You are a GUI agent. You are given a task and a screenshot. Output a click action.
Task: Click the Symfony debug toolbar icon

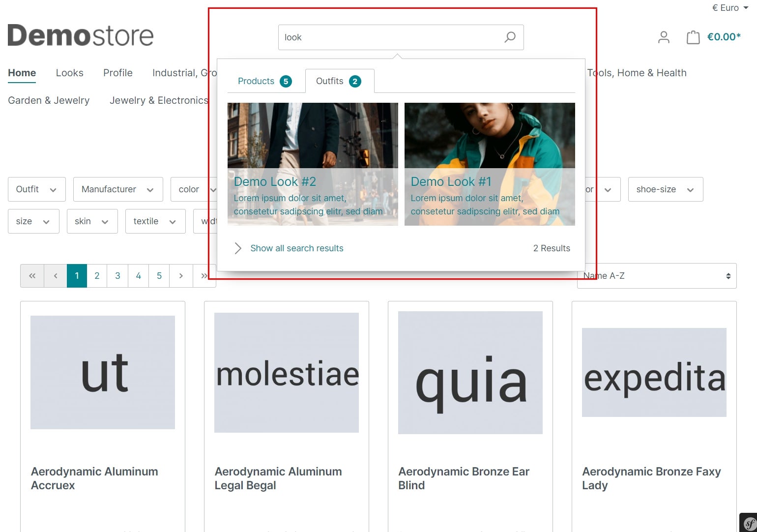coord(749,523)
